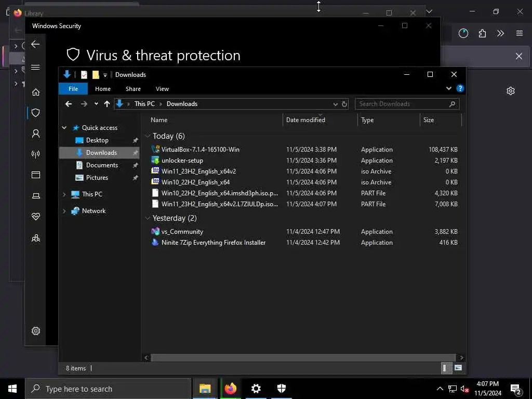Open the View ribbon tab
This screenshot has height=399, width=532.
pos(162,88)
